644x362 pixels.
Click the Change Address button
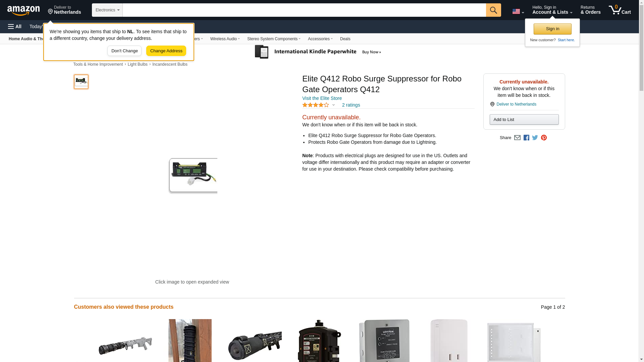coord(166,51)
